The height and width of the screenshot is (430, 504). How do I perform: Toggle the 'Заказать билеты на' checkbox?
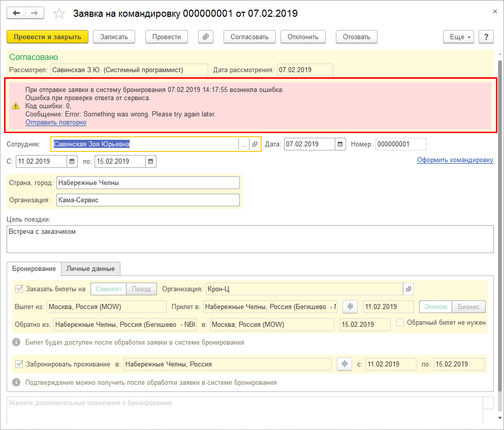point(19,289)
